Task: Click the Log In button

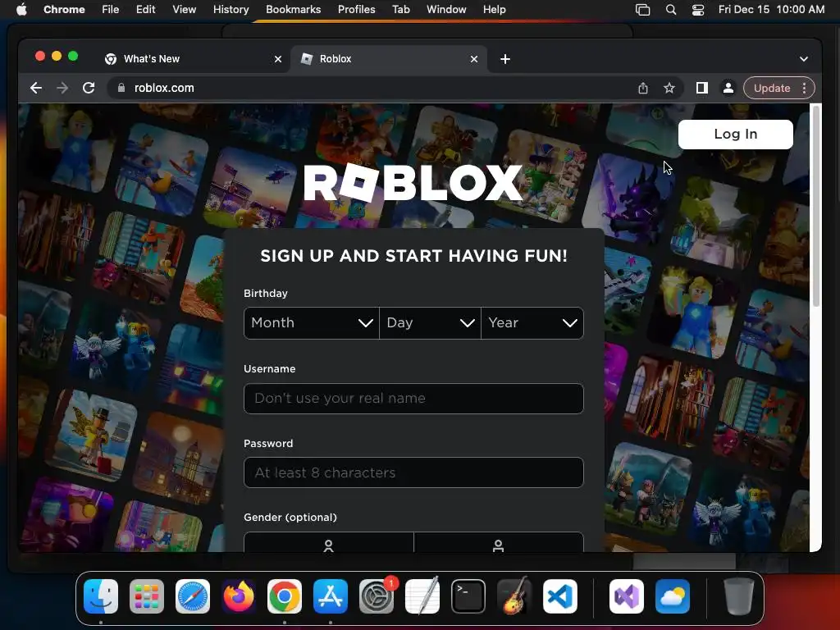Action: click(736, 135)
